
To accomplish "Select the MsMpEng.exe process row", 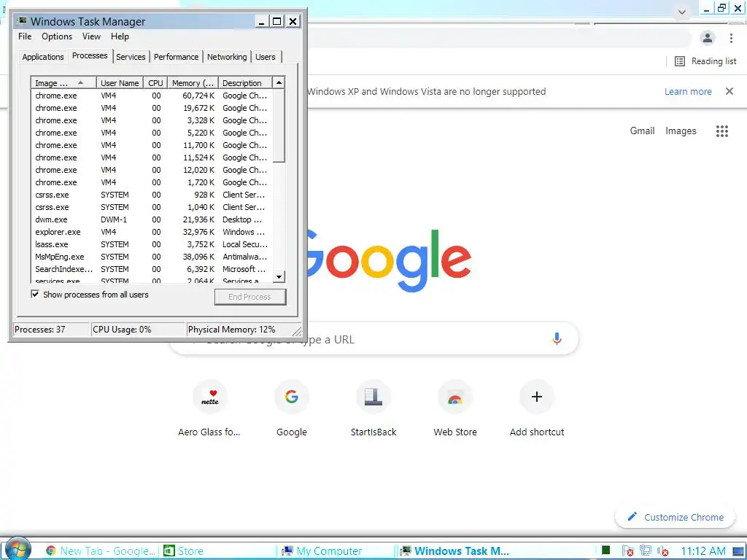I will pyautogui.click(x=152, y=256).
